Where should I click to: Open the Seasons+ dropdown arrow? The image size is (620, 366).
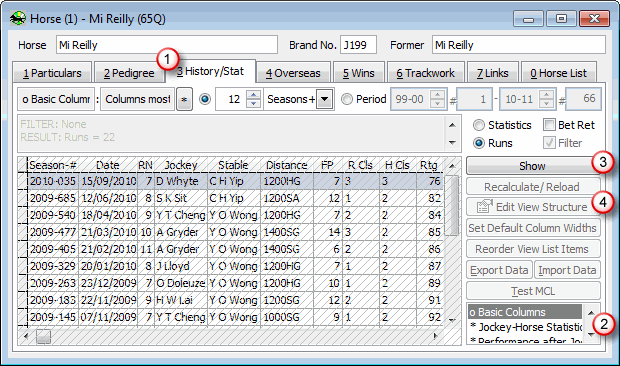pyautogui.click(x=325, y=99)
